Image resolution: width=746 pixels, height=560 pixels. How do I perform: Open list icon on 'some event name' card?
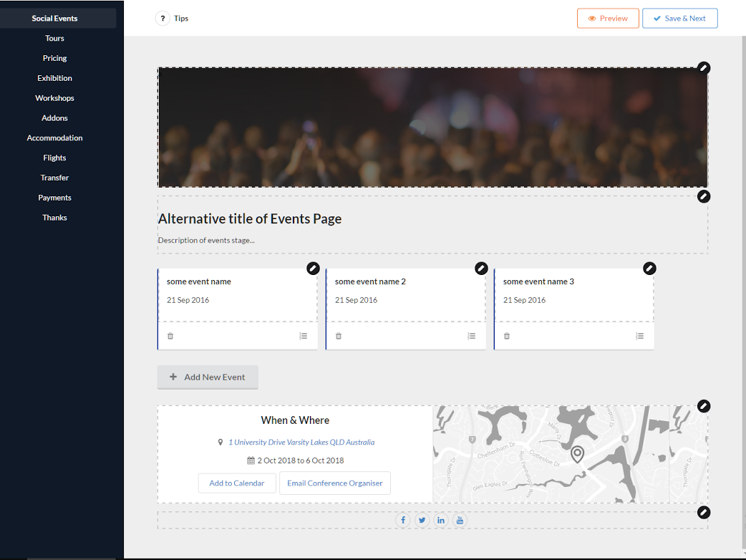tap(303, 336)
